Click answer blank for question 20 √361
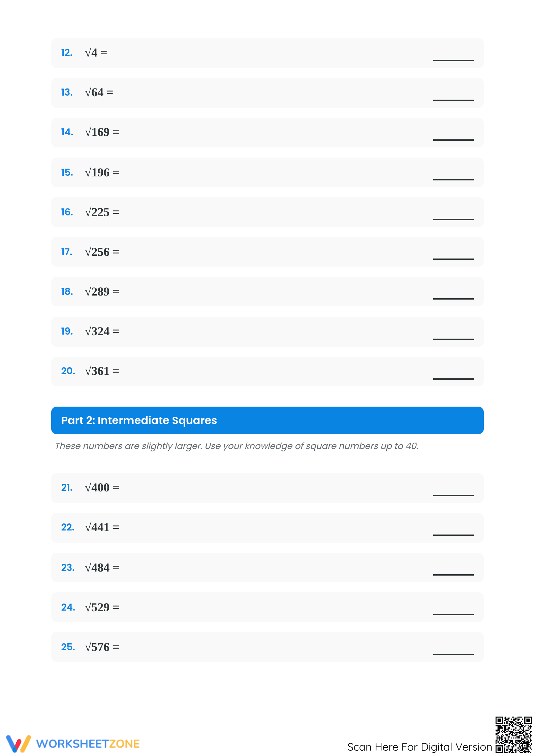 coord(453,379)
